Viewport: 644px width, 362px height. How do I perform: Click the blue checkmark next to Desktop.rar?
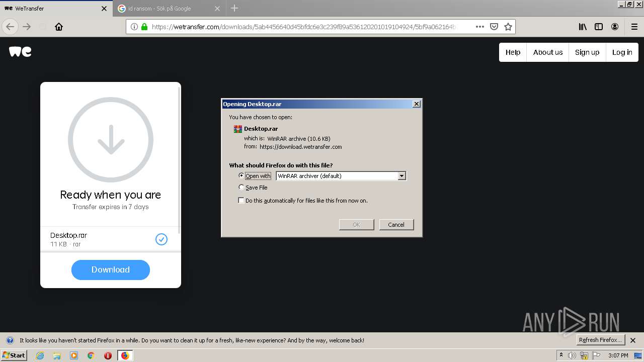[x=162, y=239]
